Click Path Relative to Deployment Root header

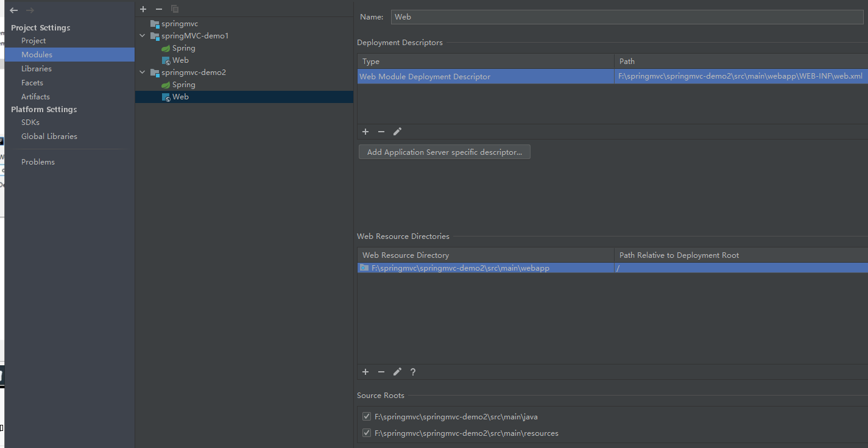pos(741,255)
